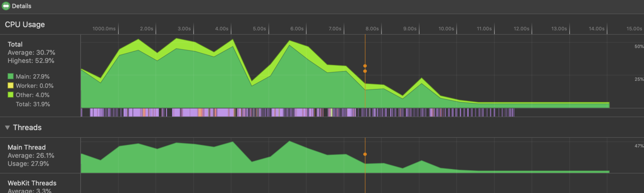Click the Average: 30.7% total statistic
This screenshot has height=193, width=644.
click(31, 53)
